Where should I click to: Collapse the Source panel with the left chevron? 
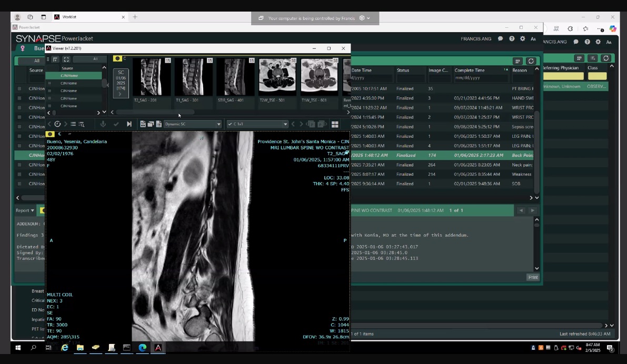tap(107, 85)
